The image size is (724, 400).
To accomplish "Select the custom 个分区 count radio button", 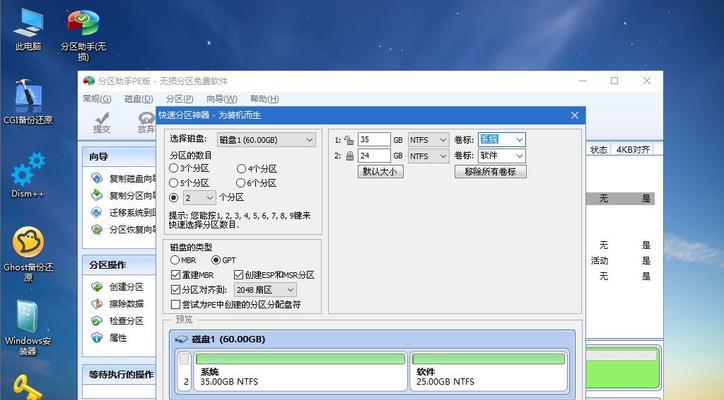I will click(174, 198).
